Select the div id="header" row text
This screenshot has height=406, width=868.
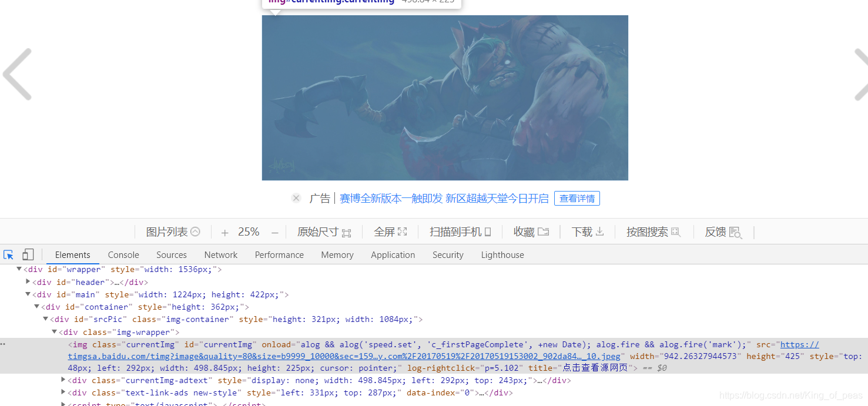(90, 282)
